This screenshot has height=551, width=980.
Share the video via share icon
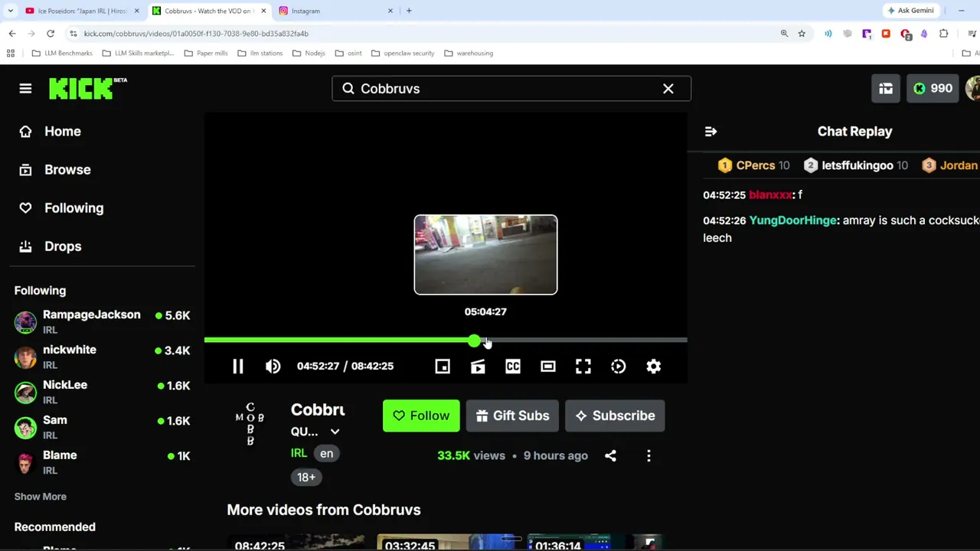pyautogui.click(x=610, y=456)
